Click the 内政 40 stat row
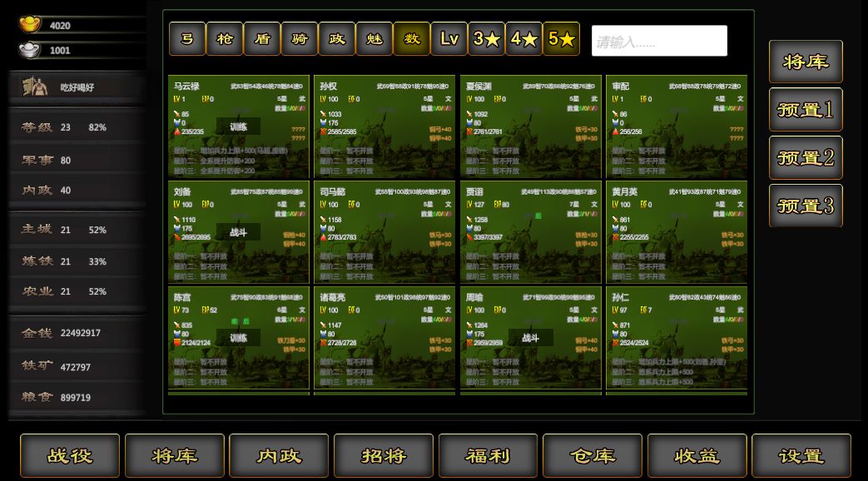The height and width of the screenshot is (481, 868). pos(77,190)
